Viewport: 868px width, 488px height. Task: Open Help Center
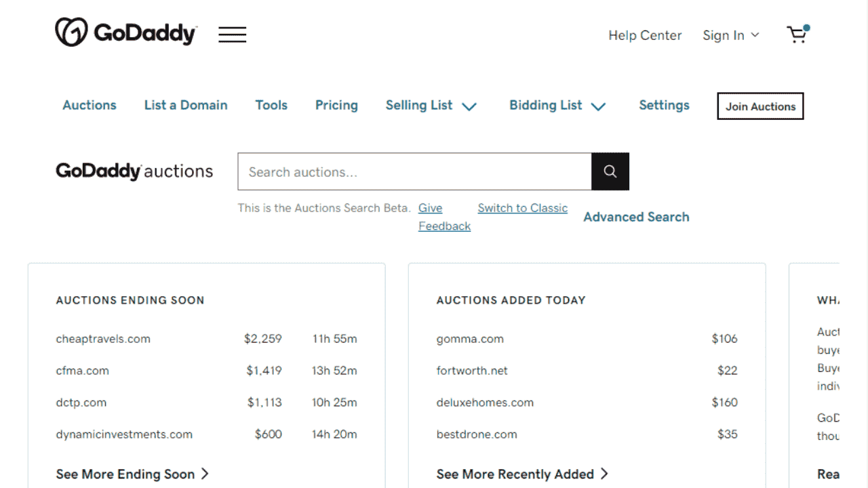coord(645,35)
